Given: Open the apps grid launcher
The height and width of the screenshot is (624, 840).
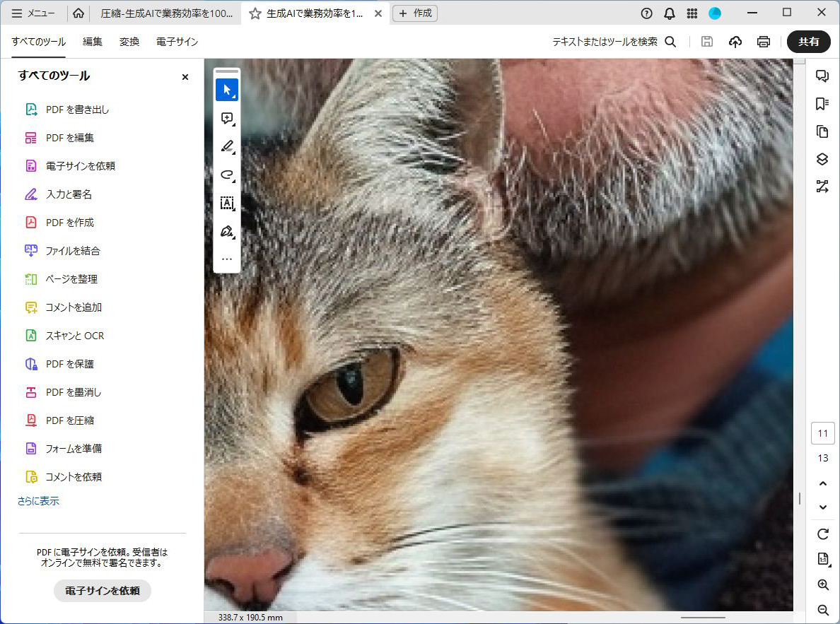Looking at the screenshot, I should pos(692,13).
